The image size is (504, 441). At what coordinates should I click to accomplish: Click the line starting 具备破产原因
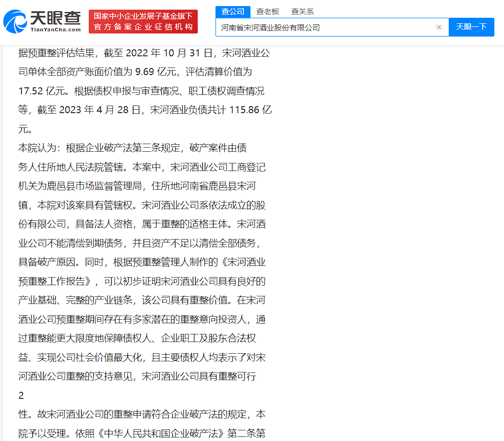142,262
